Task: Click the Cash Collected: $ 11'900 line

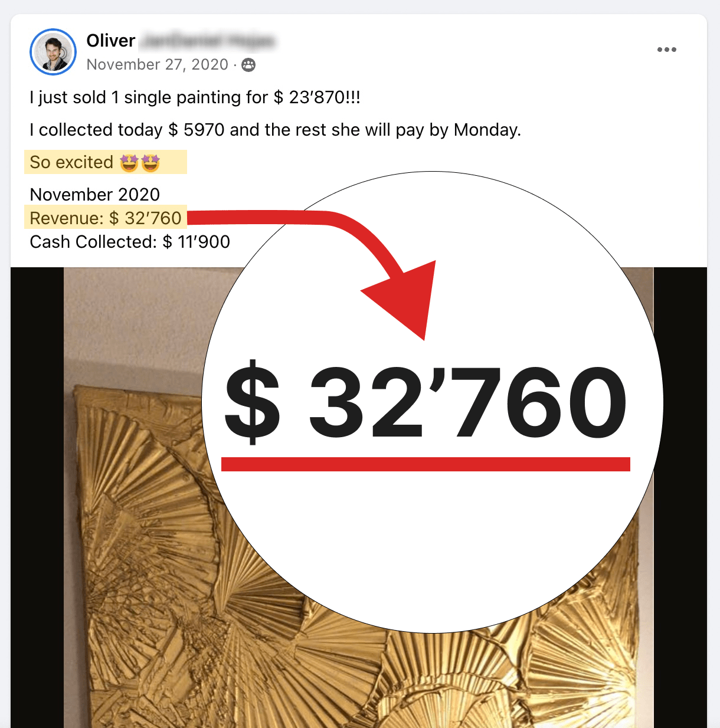Action: [130, 242]
